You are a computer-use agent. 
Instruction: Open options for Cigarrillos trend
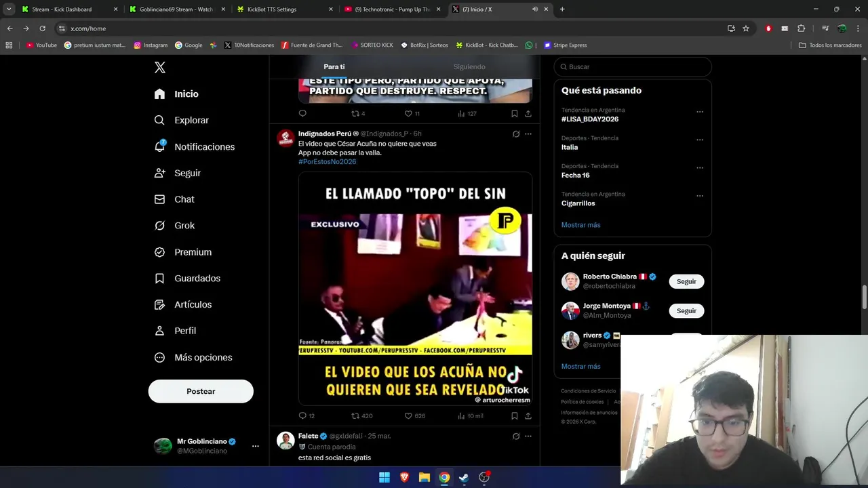pos(700,196)
